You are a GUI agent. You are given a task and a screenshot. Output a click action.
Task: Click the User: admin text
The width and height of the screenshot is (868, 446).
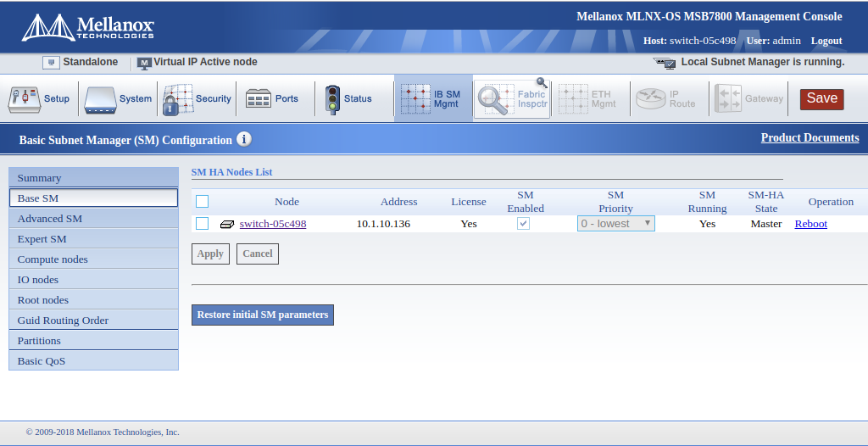click(x=773, y=41)
